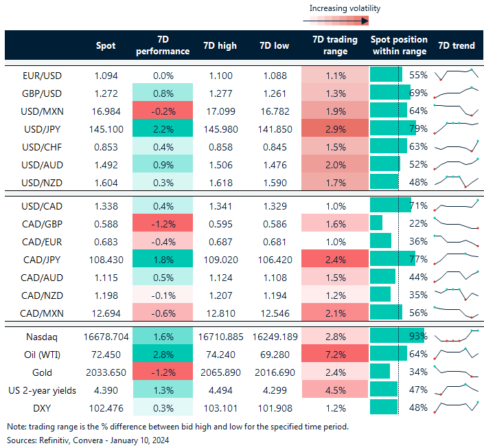Click the EUR/USD 7D trend sparkline
Screen dimensions: 484x448
(x=455, y=74)
